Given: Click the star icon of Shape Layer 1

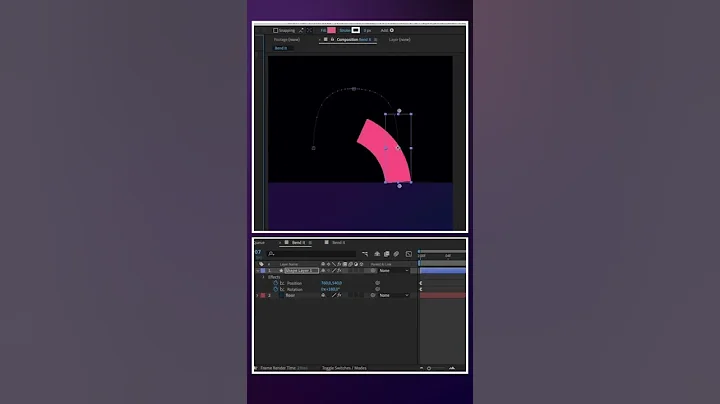Looking at the screenshot, I should tap(281, 271).
